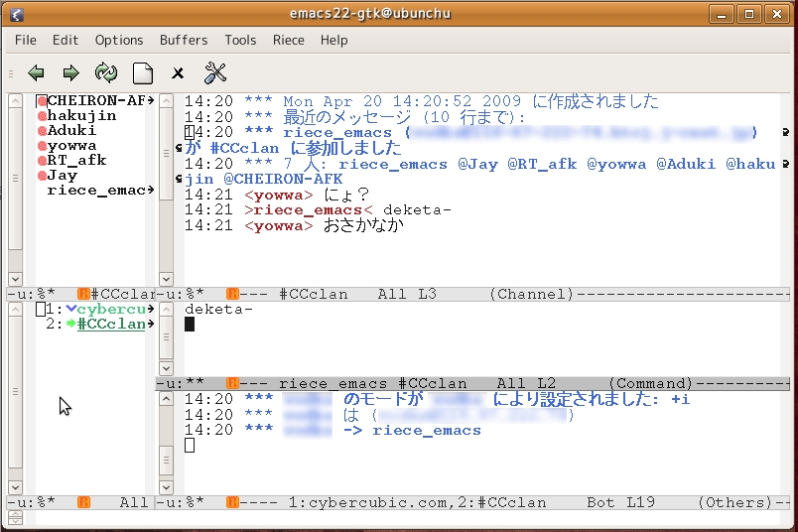Maximize the emacs22-gtk window
Screen dimensions: 798x532
click(749, 14)
